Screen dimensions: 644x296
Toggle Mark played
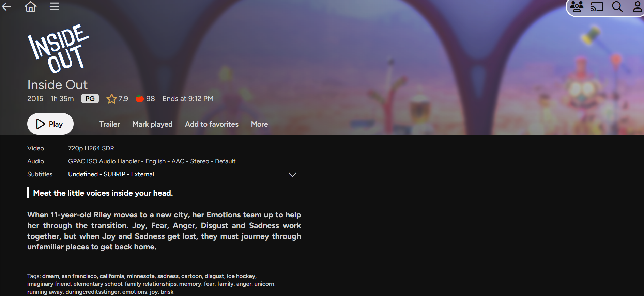coord(153,124)
